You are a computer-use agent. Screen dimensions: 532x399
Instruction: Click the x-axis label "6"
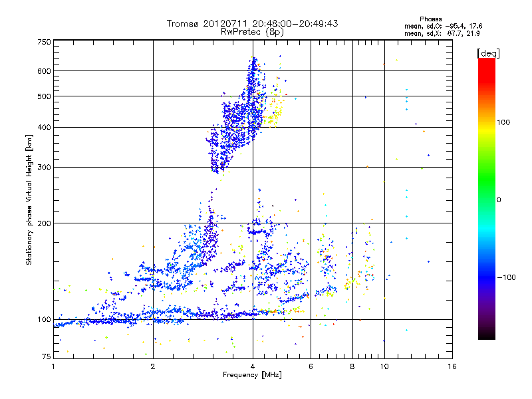311,366
